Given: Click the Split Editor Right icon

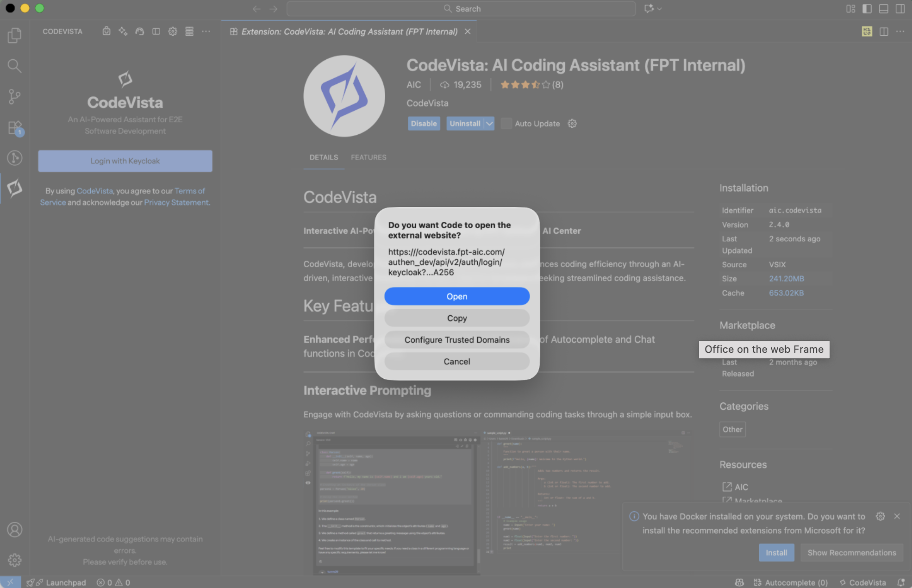Looking at the screenshot, I should tap(884, 31).
